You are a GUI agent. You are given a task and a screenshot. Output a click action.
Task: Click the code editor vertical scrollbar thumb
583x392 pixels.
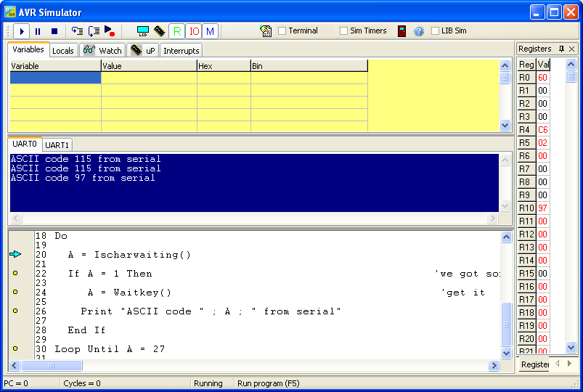(x=507, y=324)
